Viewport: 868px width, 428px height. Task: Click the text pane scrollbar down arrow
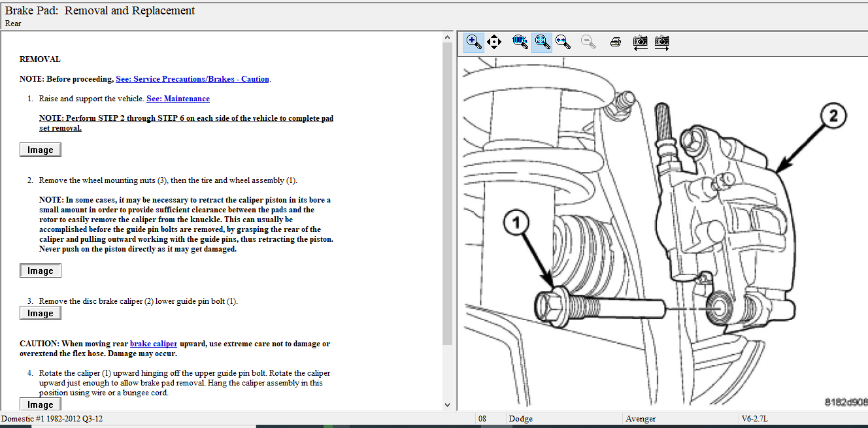pos(447,405)
